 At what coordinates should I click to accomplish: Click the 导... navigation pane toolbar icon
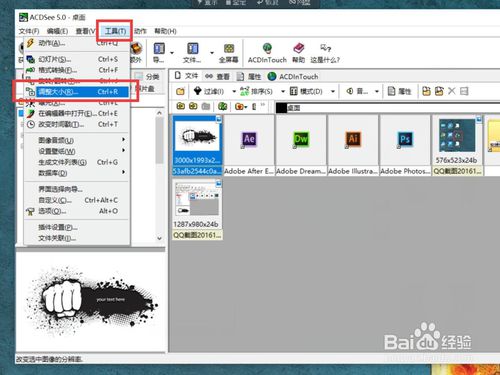click(159, 53)
